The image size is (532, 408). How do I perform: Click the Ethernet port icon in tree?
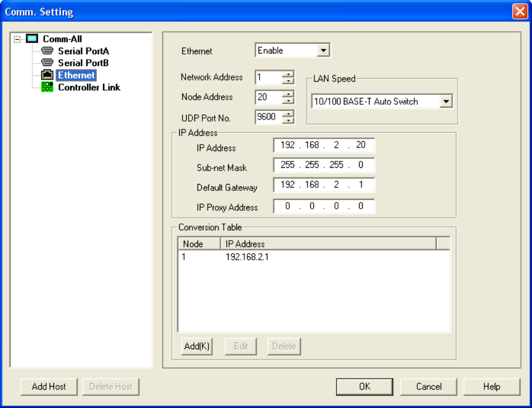point(48,75)
